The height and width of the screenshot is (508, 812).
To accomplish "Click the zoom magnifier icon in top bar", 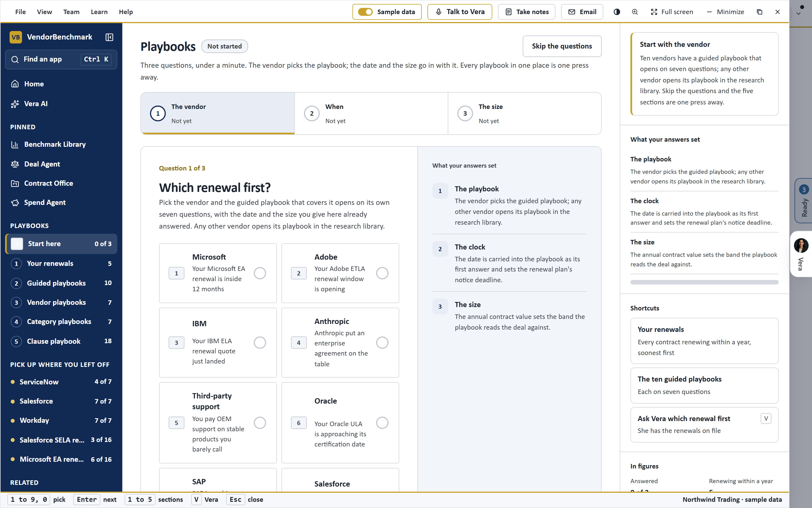I will pyautogui.click(x=635, y=12).
